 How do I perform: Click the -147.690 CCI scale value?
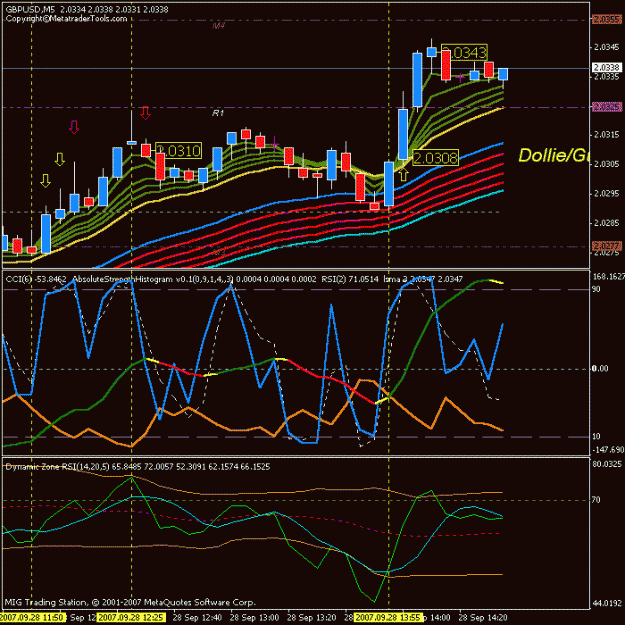tap(609, 450)
